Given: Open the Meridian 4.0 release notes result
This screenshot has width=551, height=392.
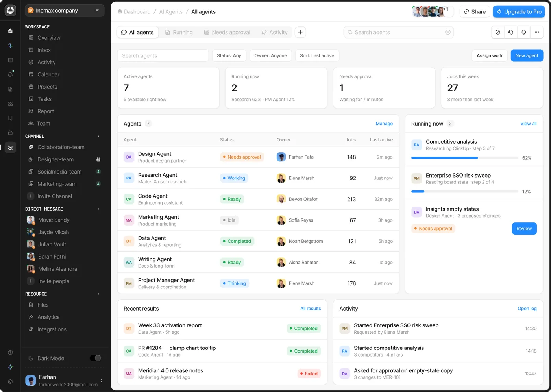Looking at the screenshot, I should click(x=222, y=374).
